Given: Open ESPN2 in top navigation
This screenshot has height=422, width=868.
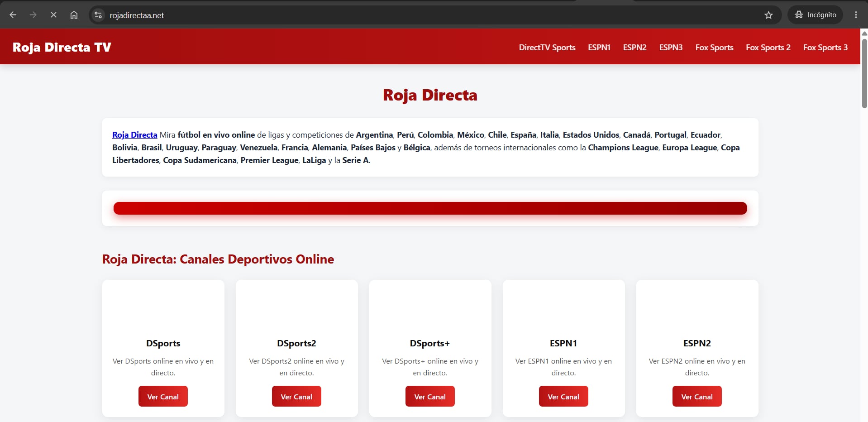Looking at the screenshot, I should (634, 47).
